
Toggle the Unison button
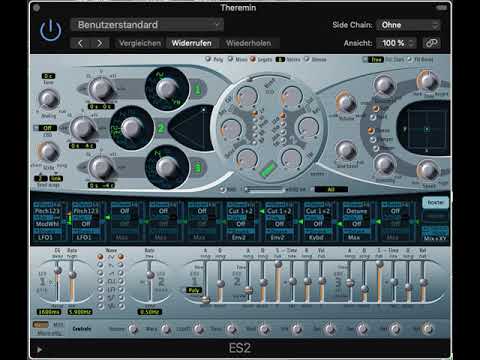[307, 59]
